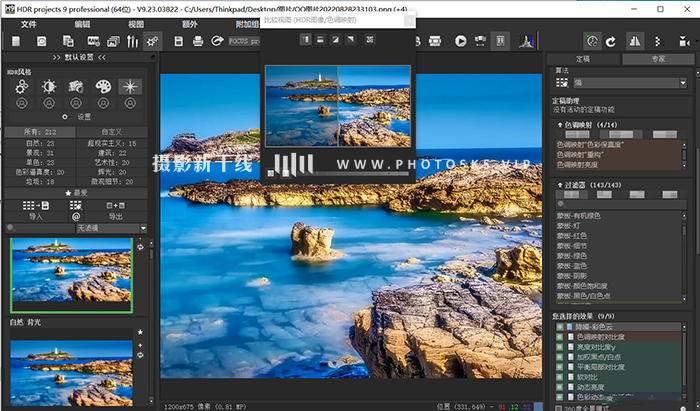This screenshot has width=700, height=411.
Task: Click the >> 默认设置 << header
Action: [x=79, y=58]
